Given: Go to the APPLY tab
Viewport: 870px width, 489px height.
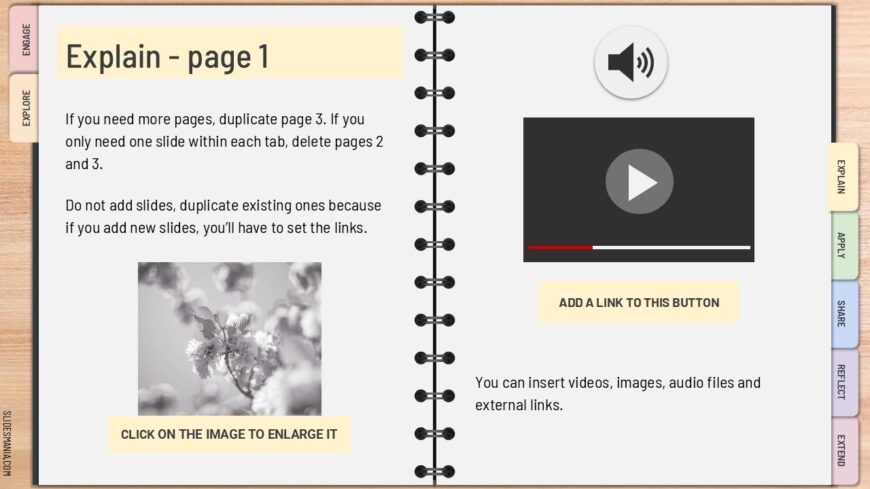Looking at the screenshot, I should (843, 245).
